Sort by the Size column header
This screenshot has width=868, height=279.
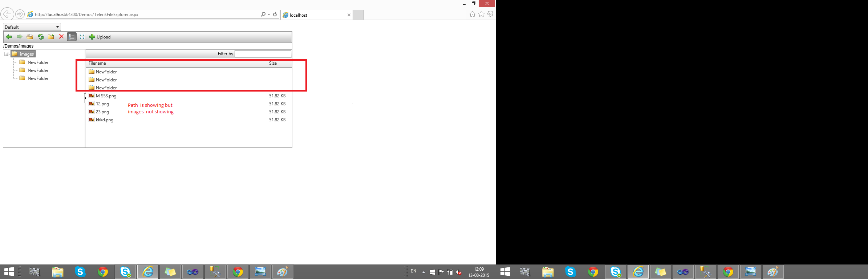(x=273, y=63)
